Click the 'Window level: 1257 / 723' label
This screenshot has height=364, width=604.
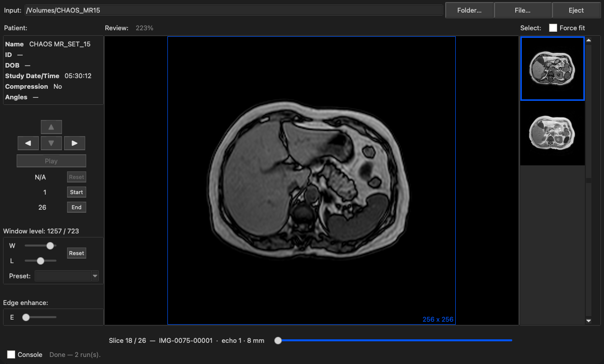click(x=41, y=231)
